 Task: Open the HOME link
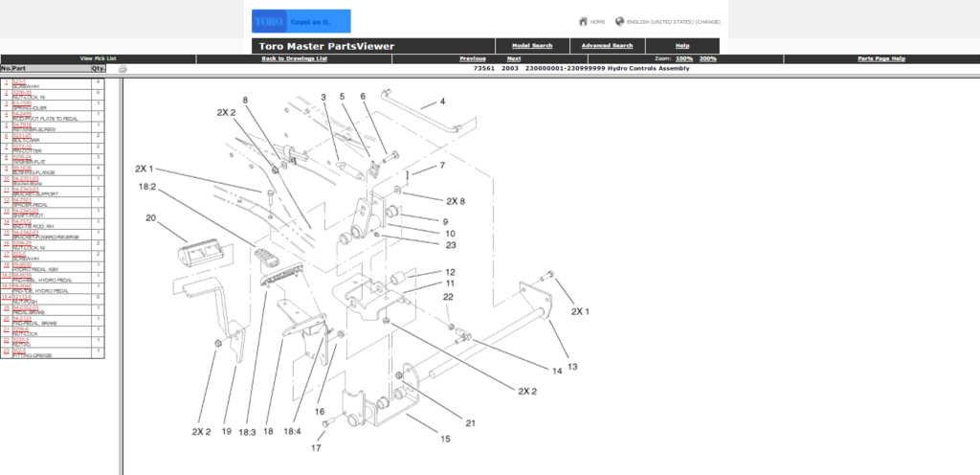click(597, 22)
